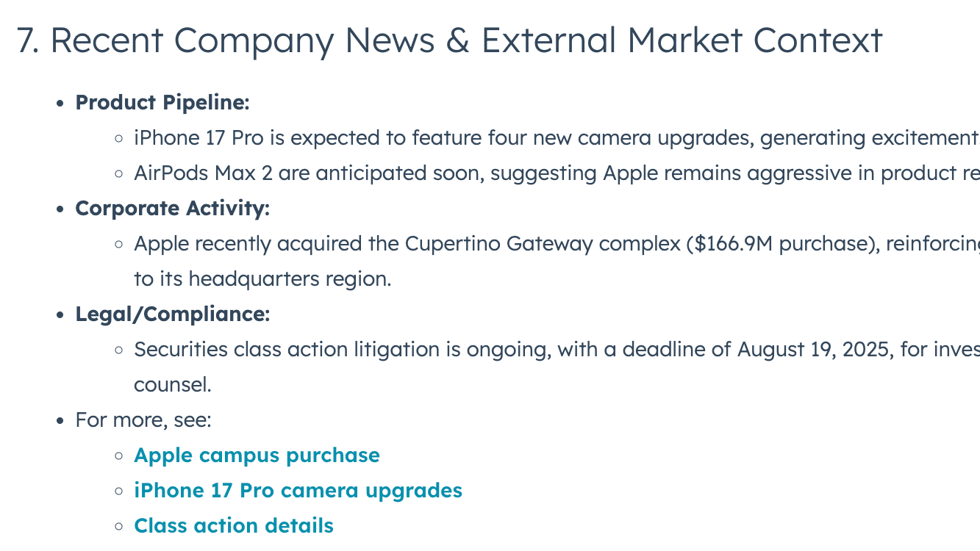Click the Recent Company News section heading
The width and height of the screenshot is (980, 551).
pos(243,40)
